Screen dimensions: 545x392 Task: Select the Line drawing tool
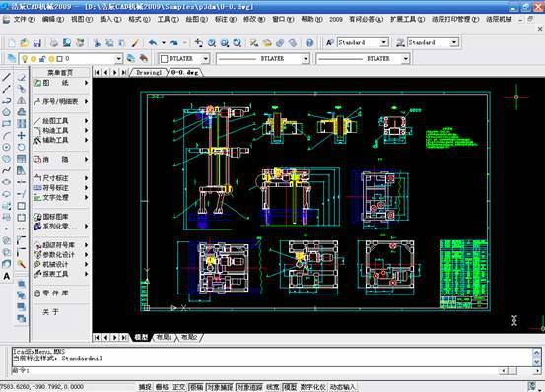pos(6,77)
